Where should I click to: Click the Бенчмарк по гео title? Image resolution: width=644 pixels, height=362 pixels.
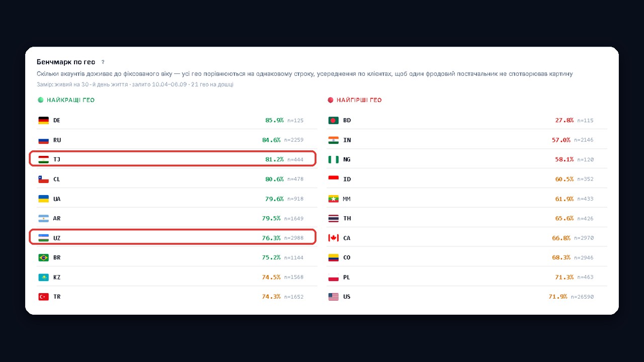(66, 62)
